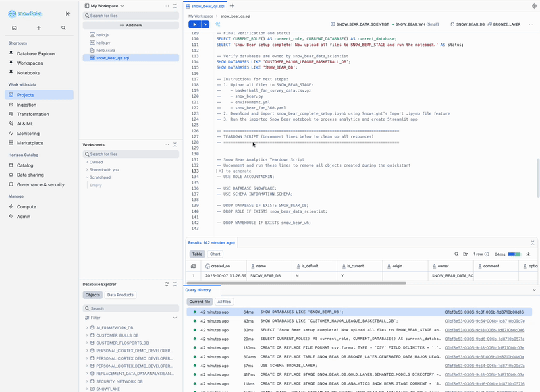The width and height of the screenshot is (540, 392).
Task: Open the sidebar search magnifier icon
Action: click(63, 28)
